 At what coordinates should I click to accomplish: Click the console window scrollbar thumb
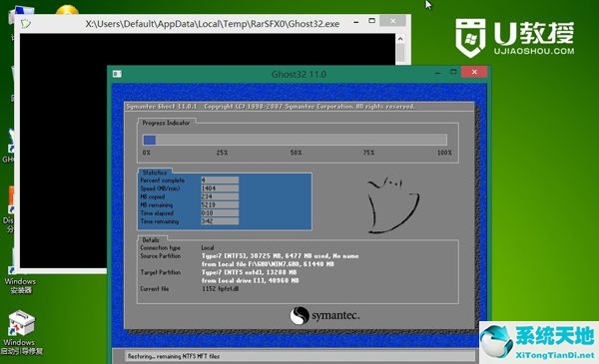[400, 53]
